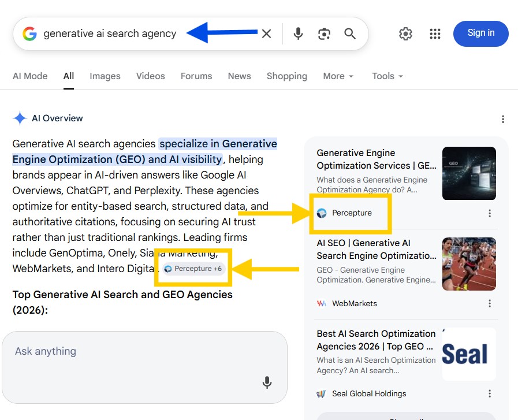
Task: Open Google Lens image search
Action: point(324,34)
